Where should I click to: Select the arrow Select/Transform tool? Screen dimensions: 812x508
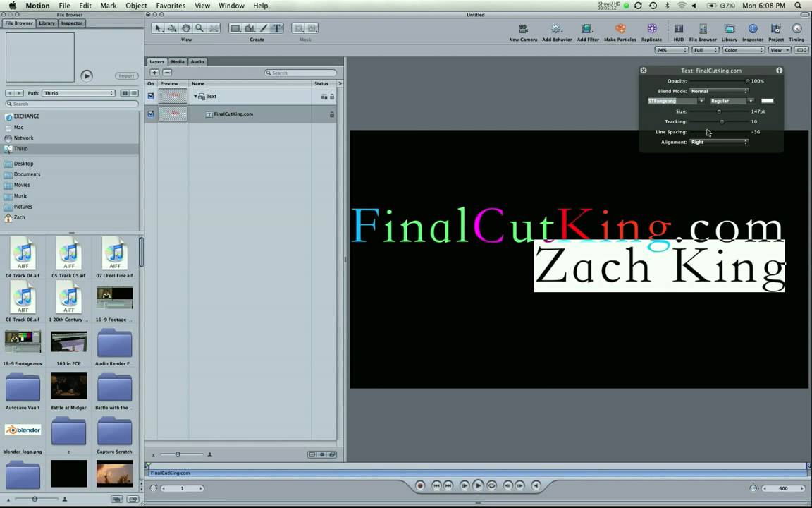pyautogui.click(x=159, y=28)
